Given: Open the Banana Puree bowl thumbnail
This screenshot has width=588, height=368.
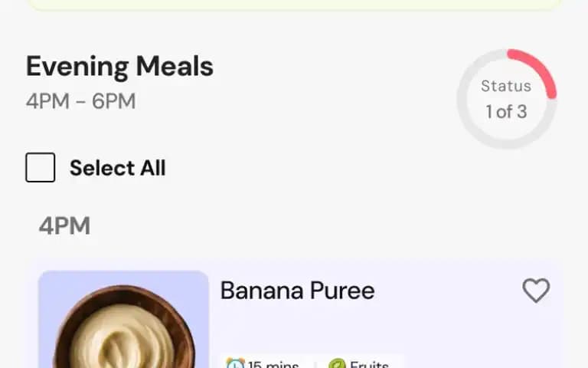Looking at the screenshot, I should coord(123,319).
